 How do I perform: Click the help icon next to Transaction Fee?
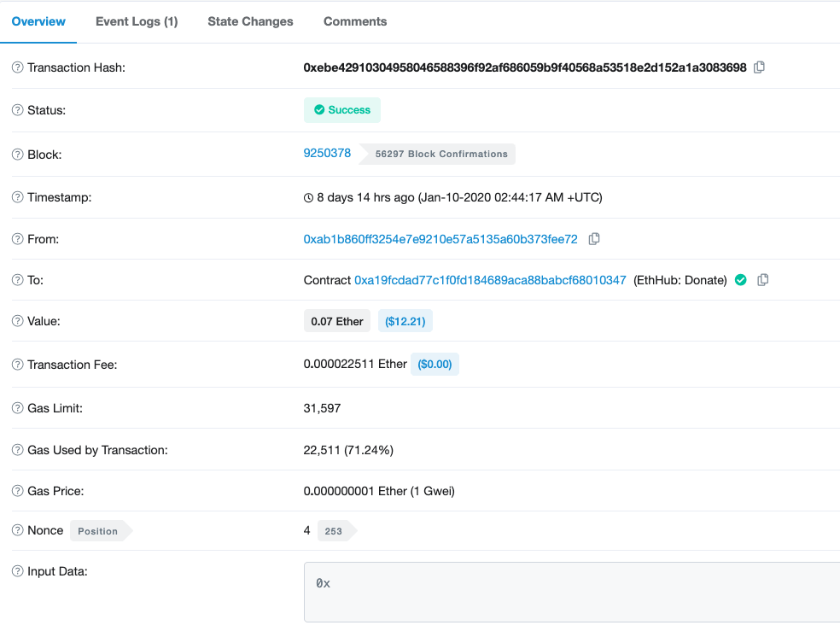click(15, 364)
